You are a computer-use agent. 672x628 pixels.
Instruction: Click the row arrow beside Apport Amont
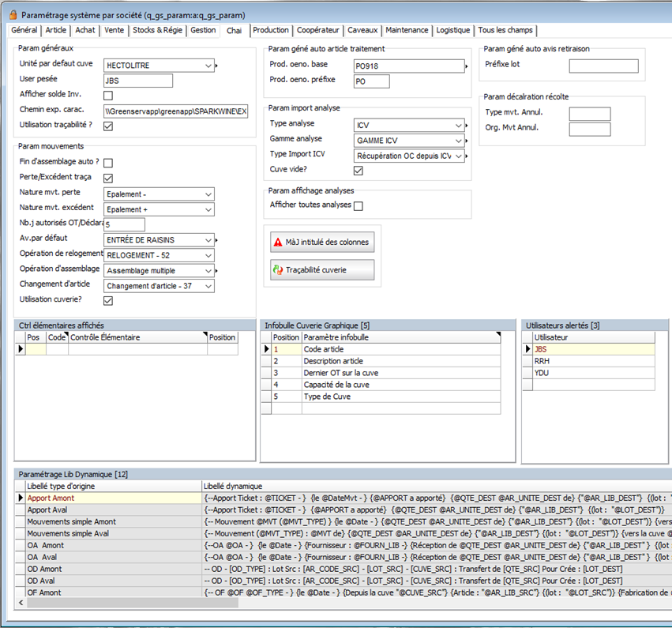click(x=21, y=498)
